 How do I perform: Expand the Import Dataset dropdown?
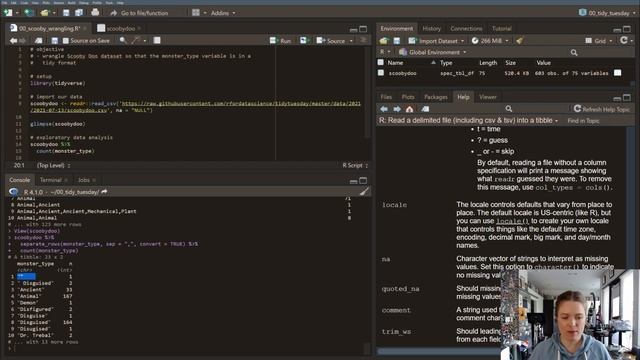coord(436,41)
